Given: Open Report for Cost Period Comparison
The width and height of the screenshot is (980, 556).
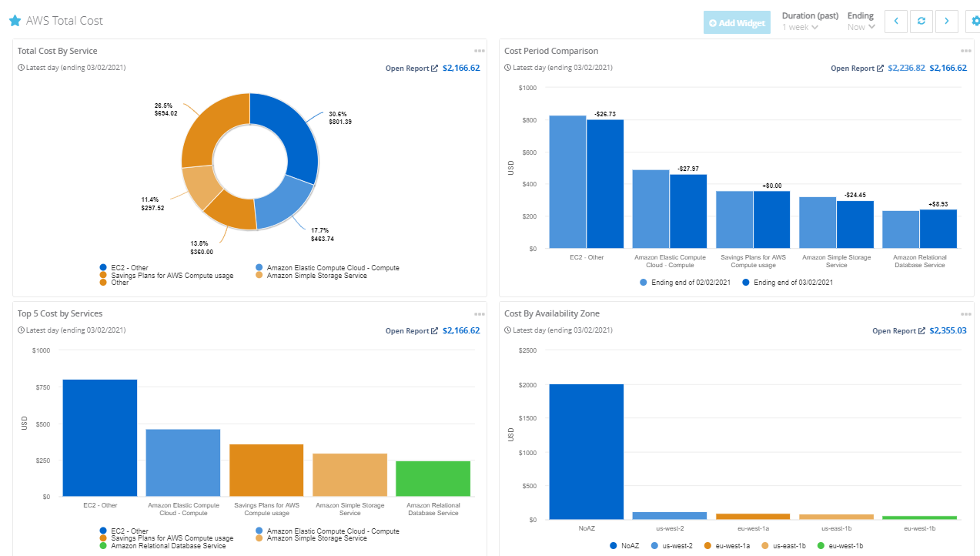Looking at the screenshot, I should 857,69.
